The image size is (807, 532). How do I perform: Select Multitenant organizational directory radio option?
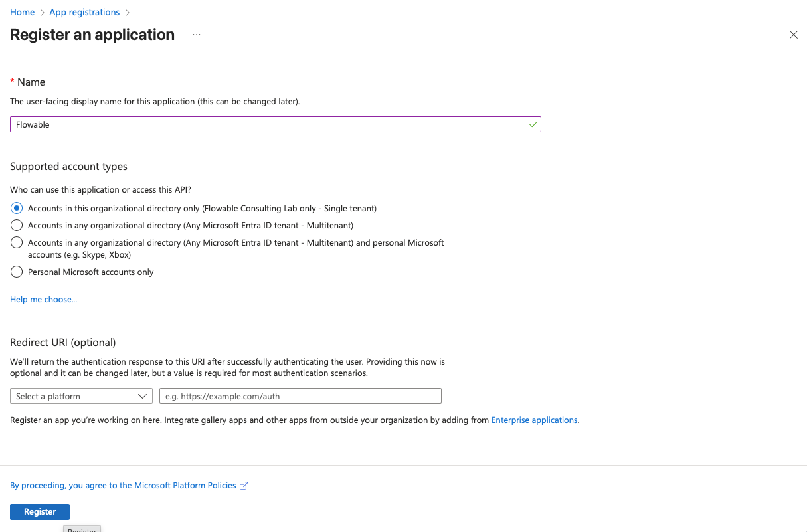[17, 225]
